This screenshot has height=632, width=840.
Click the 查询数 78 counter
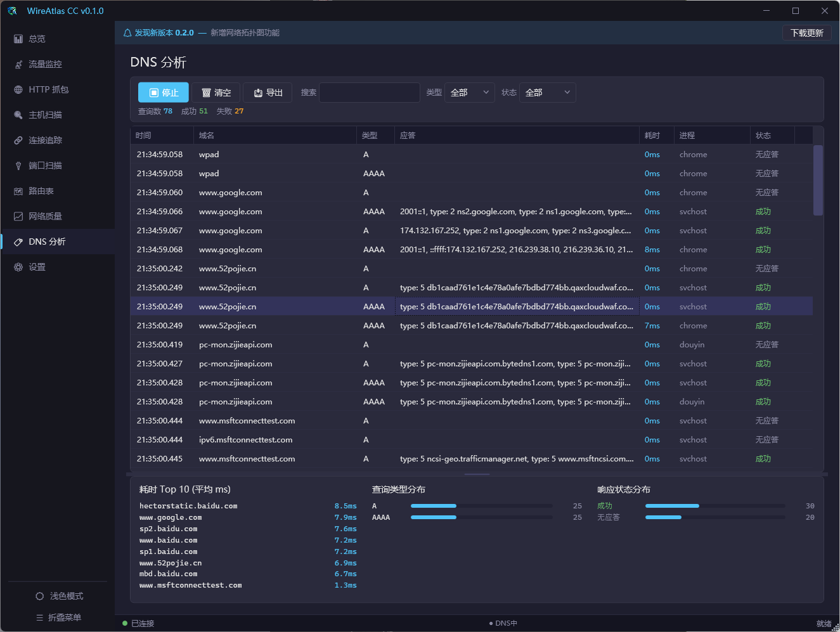[x=155, y=111]
